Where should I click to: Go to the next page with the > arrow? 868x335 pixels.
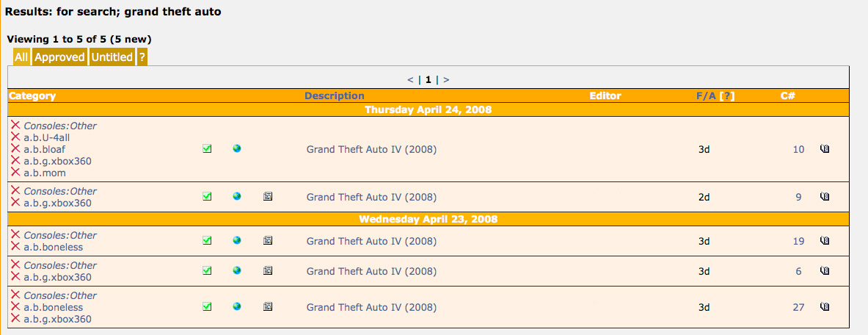click(x=446, y=79)
